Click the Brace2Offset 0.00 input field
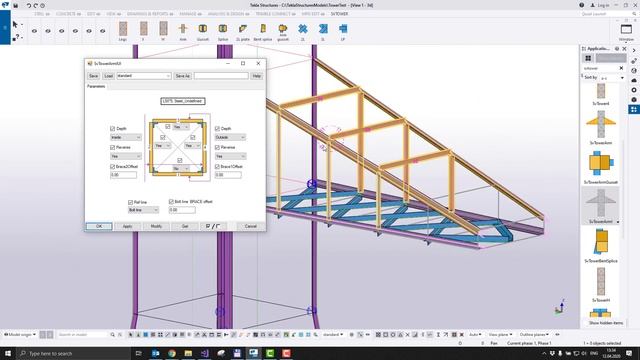The width and height of the screenshot is (640, 360). pyautogui.click(x=123, y=175)
